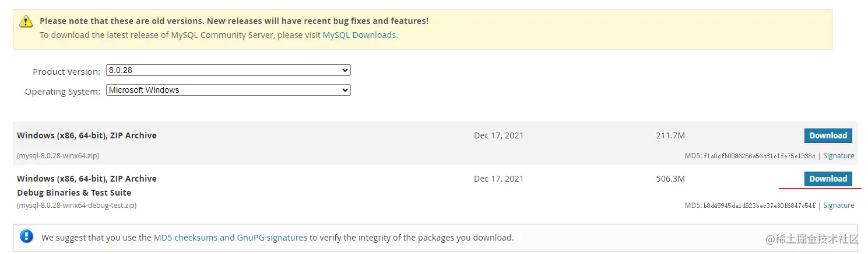Follow the MD5 checksums and GnuPG signatures link
Viewport: 868px width, 254px height.
click(x=230, y=238)
